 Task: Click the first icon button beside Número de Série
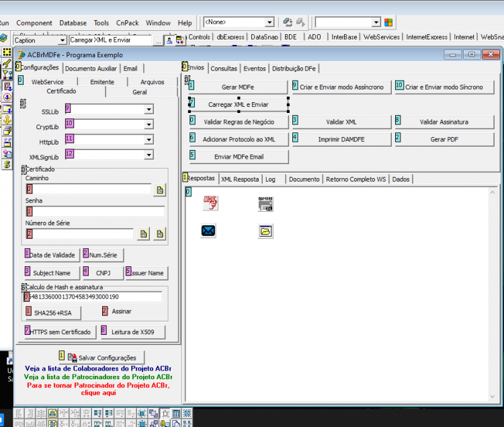click(144, 234)
